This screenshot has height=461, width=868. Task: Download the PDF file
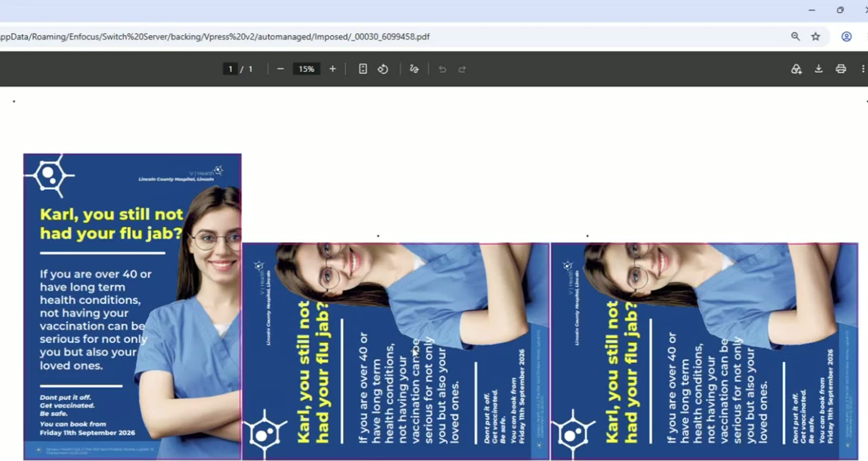coord(819,69)
